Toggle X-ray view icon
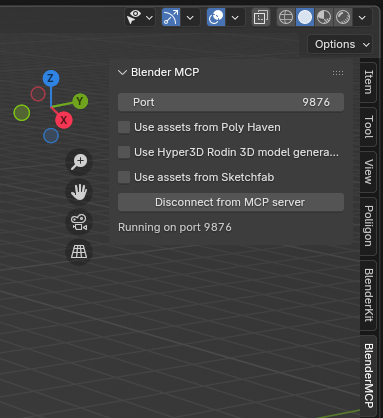383x418 pixels. (x=260, y=17)
